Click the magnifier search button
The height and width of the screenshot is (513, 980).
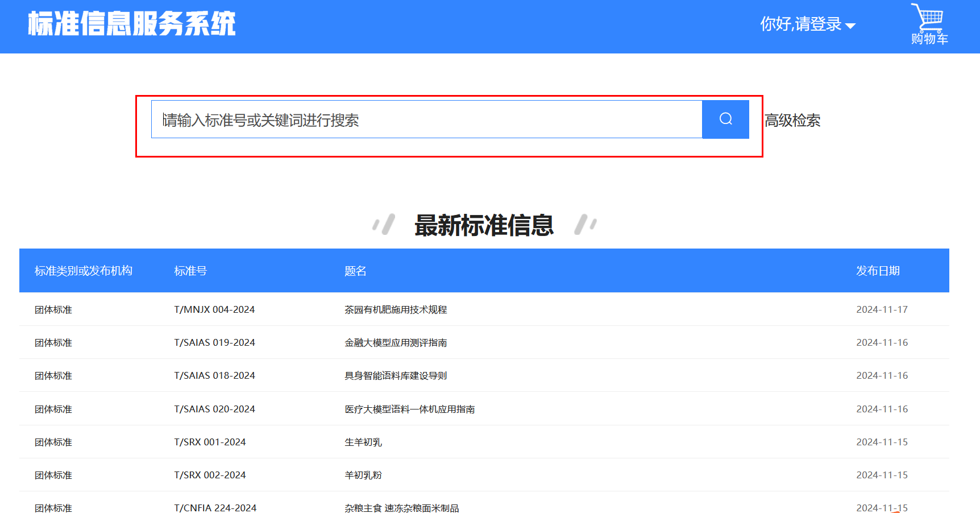[x=725, y=119]
